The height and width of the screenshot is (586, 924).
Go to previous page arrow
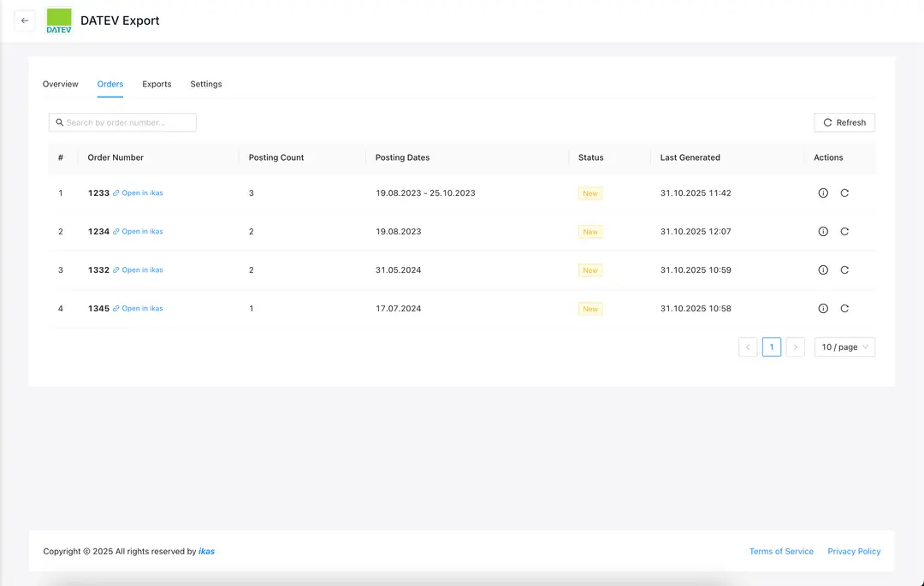coord(748,347)
